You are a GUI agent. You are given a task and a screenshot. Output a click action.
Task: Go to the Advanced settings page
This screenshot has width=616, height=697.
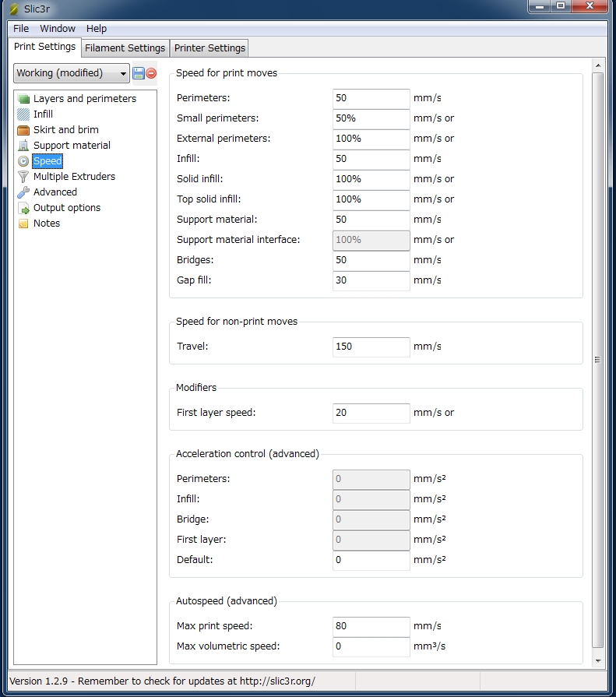[55, 192]
